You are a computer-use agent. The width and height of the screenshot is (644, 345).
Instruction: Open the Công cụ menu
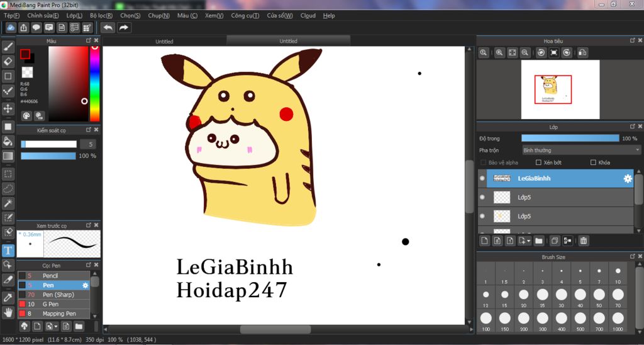[245, 16]
